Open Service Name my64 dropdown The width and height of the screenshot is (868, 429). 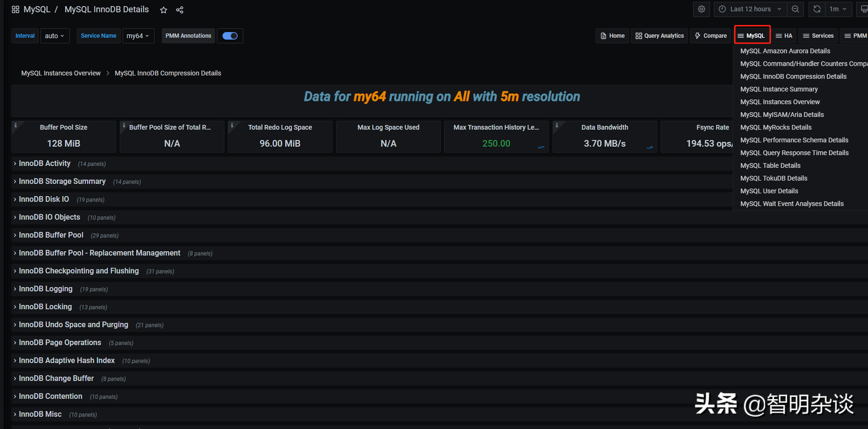[138, 36]
